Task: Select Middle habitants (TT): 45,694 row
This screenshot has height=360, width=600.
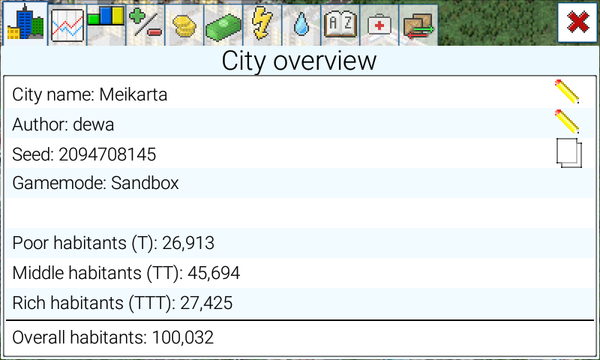Action: [300, 273]
